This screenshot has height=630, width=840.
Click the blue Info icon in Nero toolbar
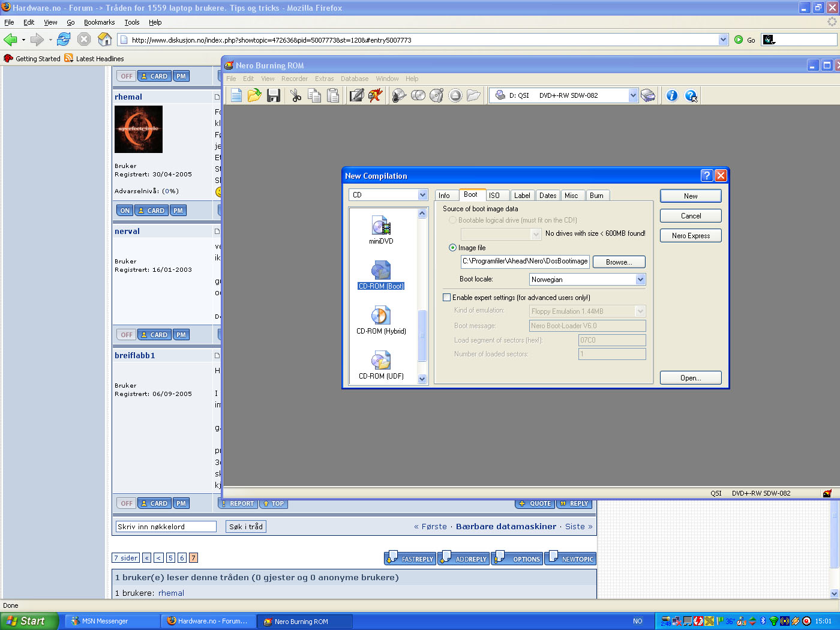pyautogui.click(x=672, y=95)
